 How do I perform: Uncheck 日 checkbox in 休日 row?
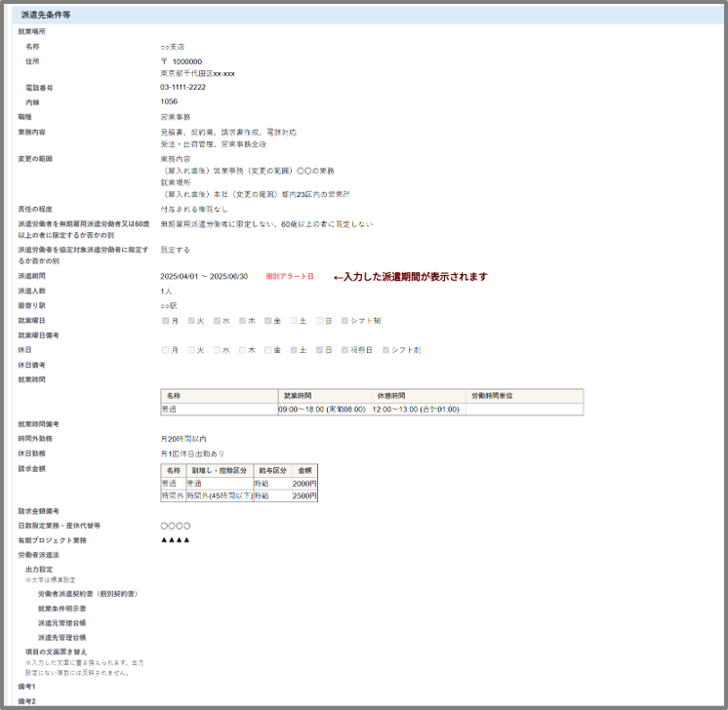(x=319, y=350)
